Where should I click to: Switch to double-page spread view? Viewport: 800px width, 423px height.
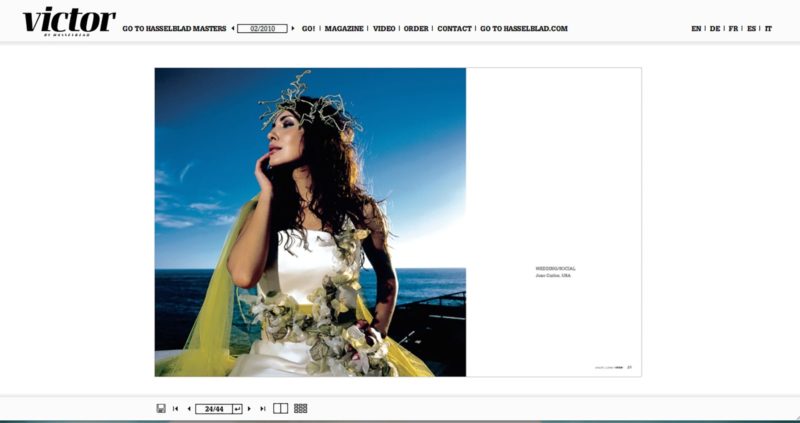pyautogui.click(x=281, y=408)
